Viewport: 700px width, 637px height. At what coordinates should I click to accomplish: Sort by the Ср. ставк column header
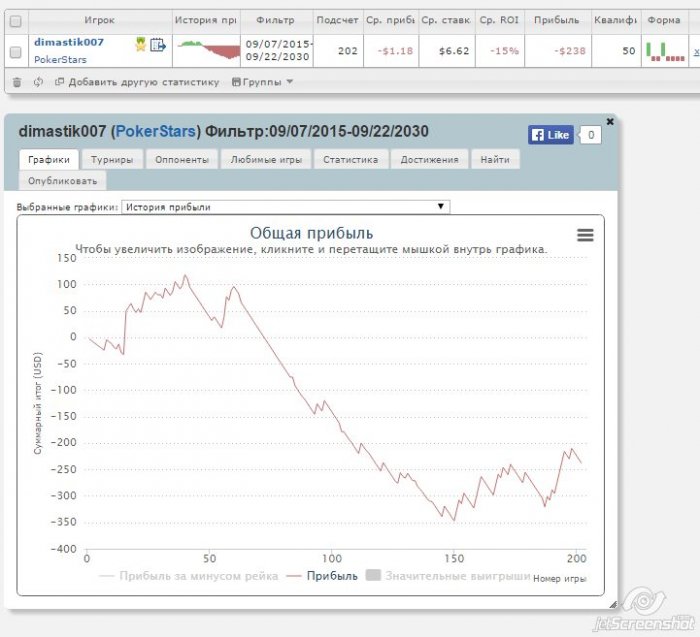pyautogui.click(x=446, y=21)
